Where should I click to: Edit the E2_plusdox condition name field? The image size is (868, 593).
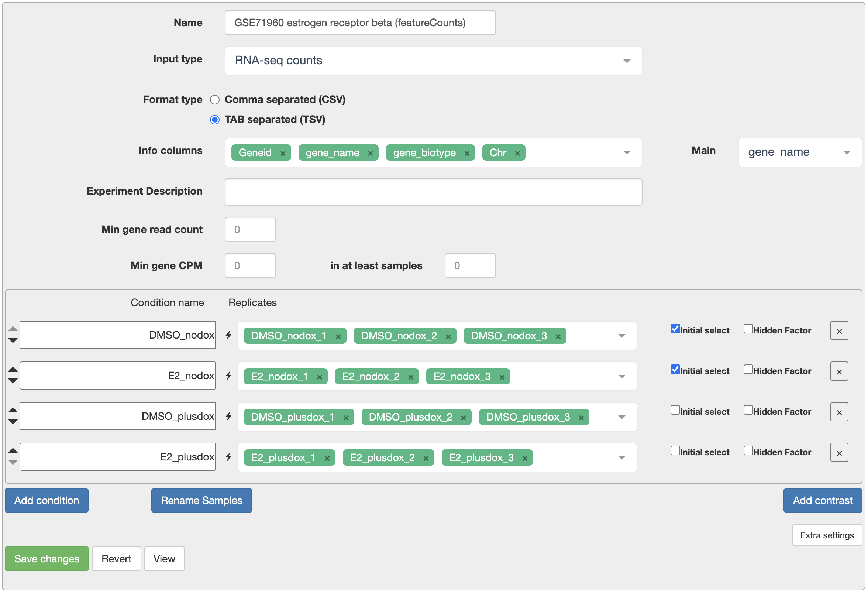(x=118, y=457)
